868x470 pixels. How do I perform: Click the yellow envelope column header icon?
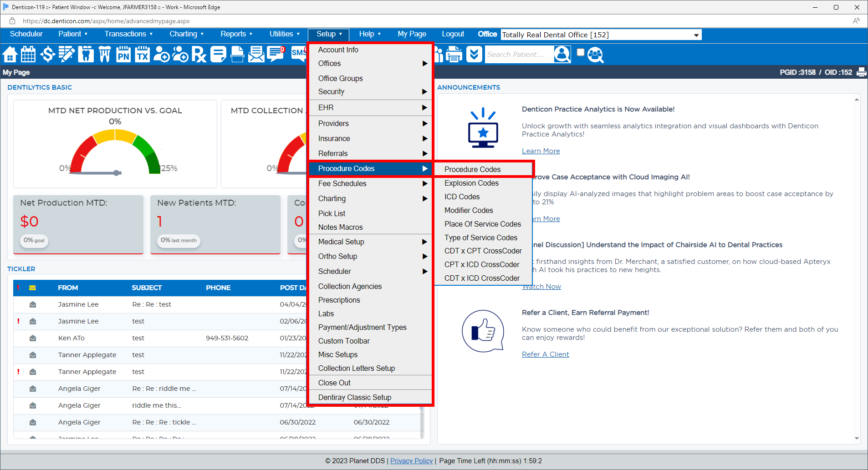tap(33, 288)
